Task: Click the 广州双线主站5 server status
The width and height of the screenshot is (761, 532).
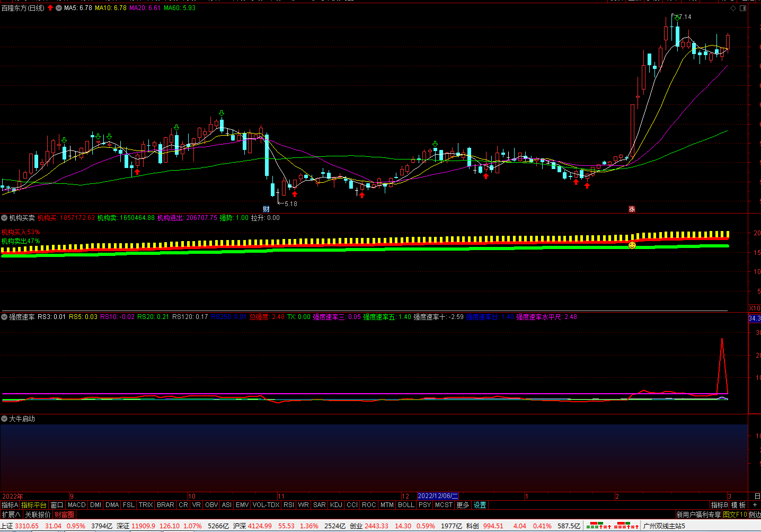Action: pos(664,526)
